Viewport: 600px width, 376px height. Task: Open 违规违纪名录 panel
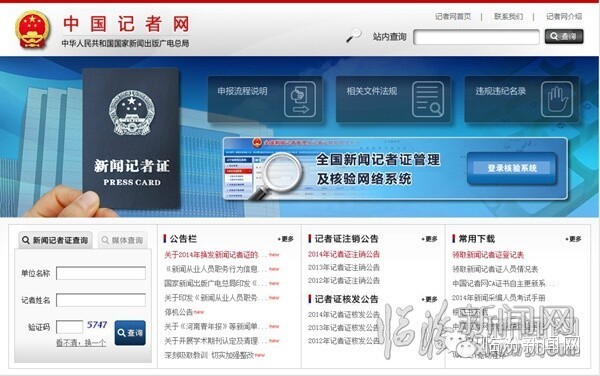point(522,99)
